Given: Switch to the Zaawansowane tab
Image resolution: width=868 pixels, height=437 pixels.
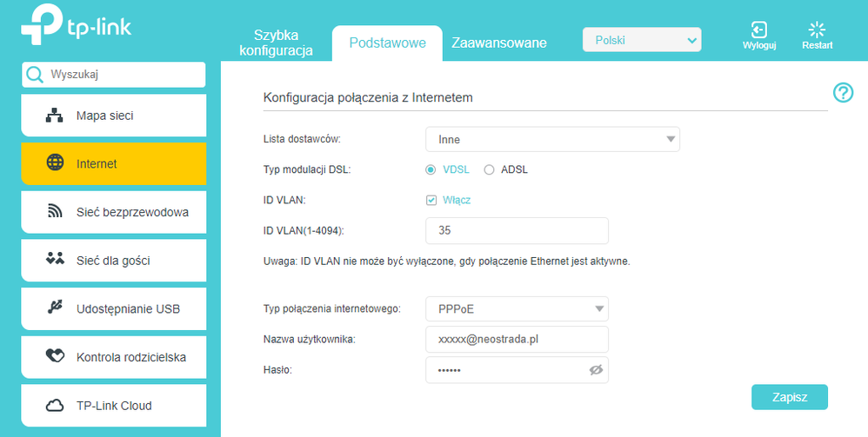Looking at the screenshot, I should coord(498,43).
